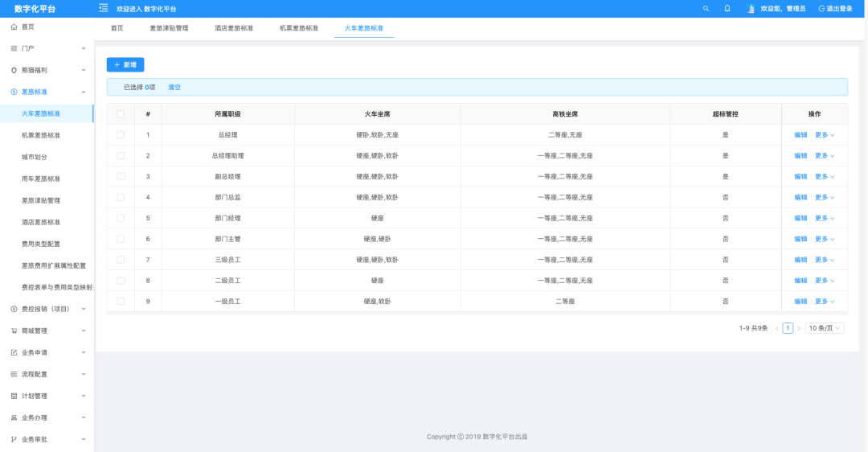
Task: Open 更多 dropdown for 部门主管 row
Action: pyautogui.click(x=825, y=239)
